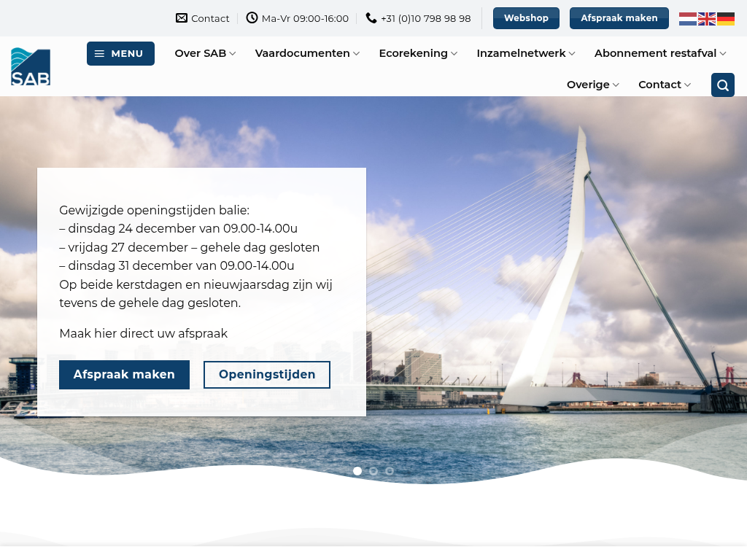Open the Abonnement restafval menu item
This screenshot has width=747, height=560.
660,53
